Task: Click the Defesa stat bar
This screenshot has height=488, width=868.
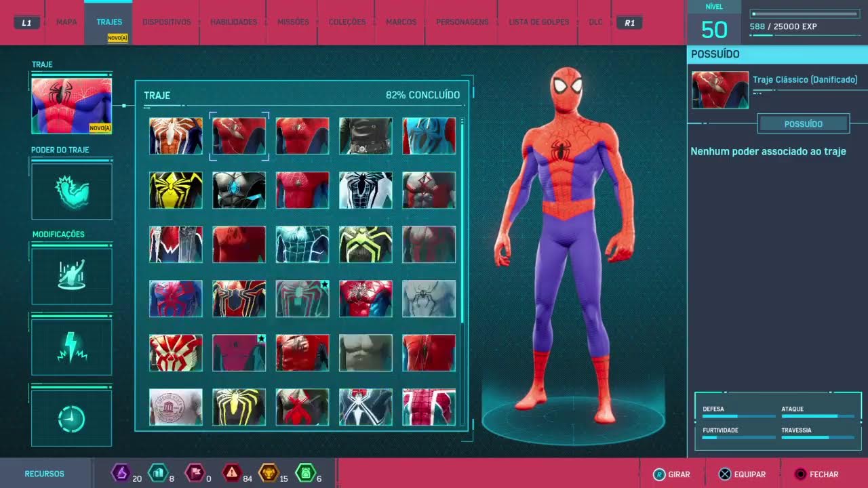Action: coord(738,416)
